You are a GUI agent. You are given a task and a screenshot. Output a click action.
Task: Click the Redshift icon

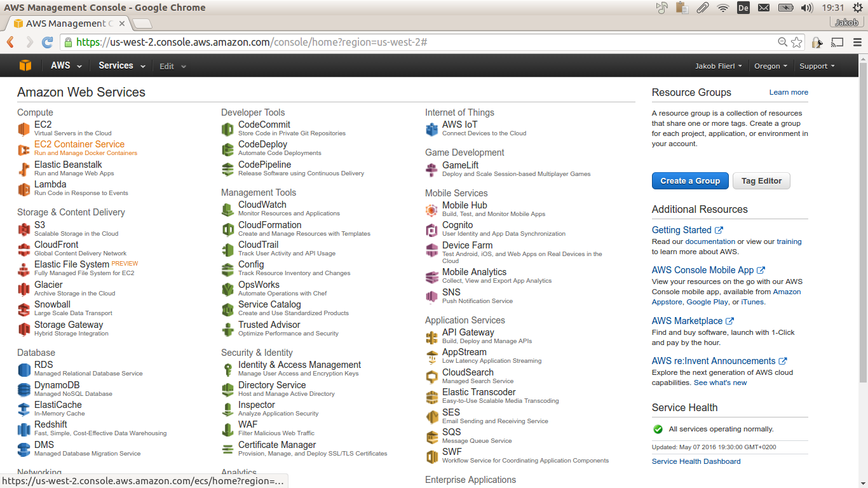24,429
